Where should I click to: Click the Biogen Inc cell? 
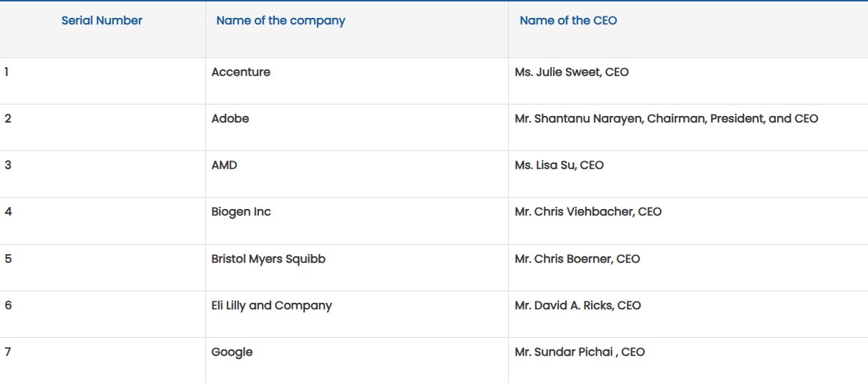(x=241, y=212)
